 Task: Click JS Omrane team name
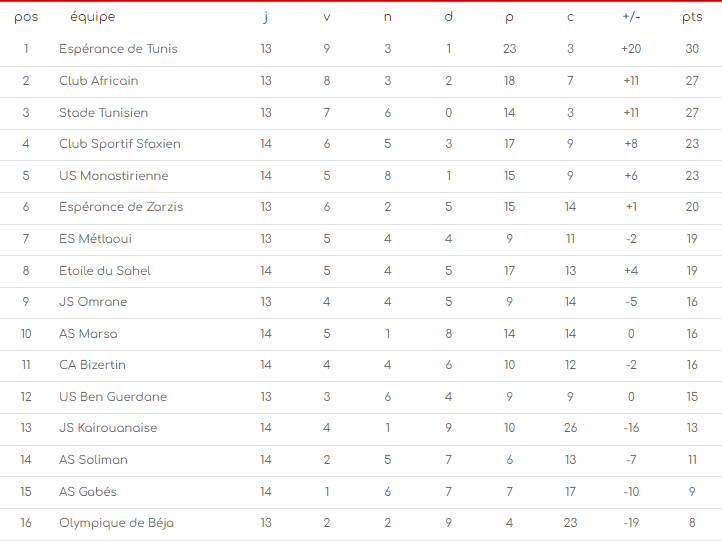[x=93, y=302]
